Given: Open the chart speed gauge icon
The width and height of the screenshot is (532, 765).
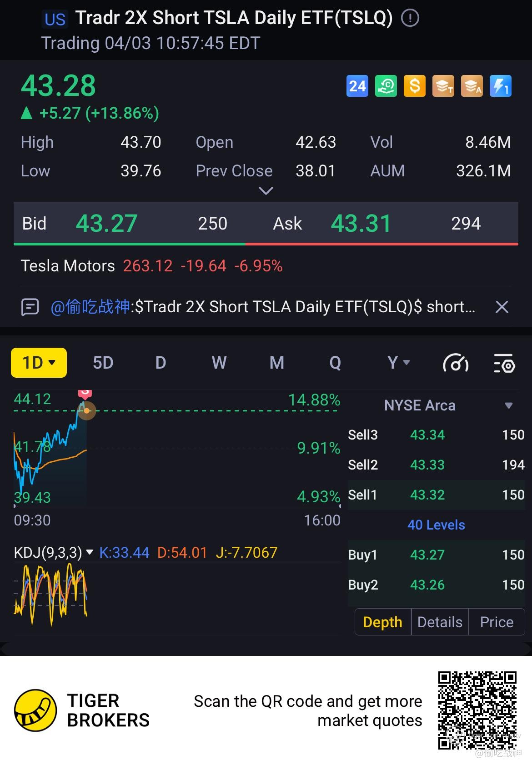Looking at the screenshot, I should click(456, 363).
